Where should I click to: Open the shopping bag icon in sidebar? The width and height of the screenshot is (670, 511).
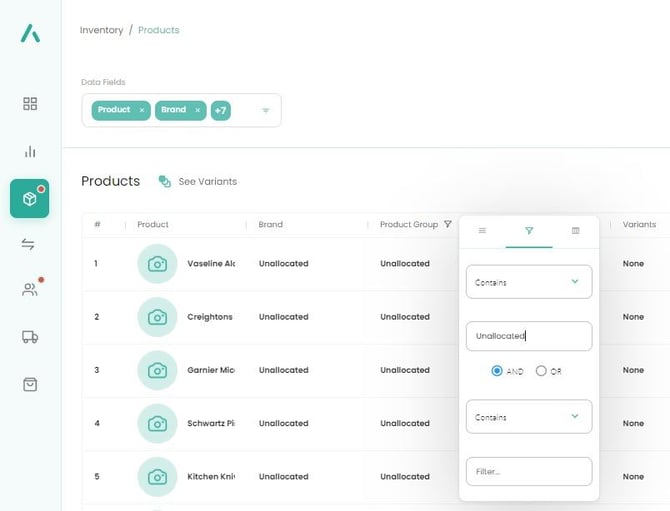30,384
